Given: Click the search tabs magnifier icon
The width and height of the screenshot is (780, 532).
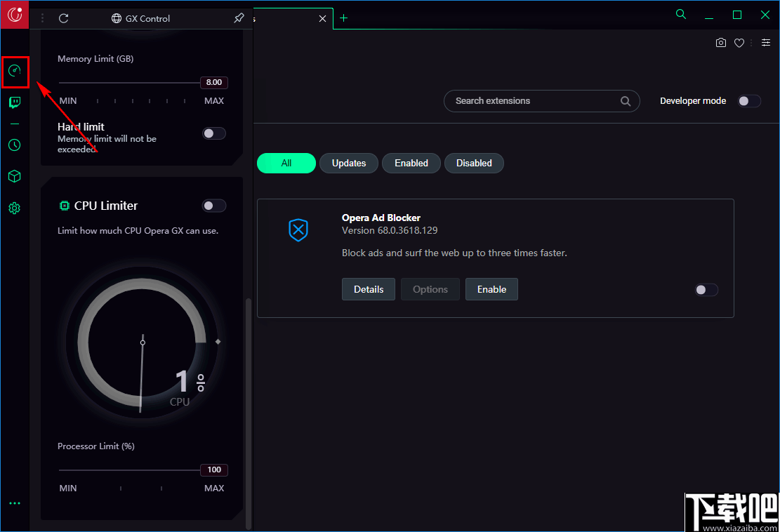Looking at the screenshot, I should point(681,15).
